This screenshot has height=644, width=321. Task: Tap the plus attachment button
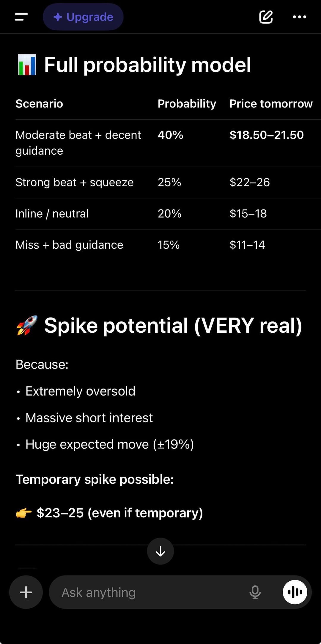click(x=26, y=592)
